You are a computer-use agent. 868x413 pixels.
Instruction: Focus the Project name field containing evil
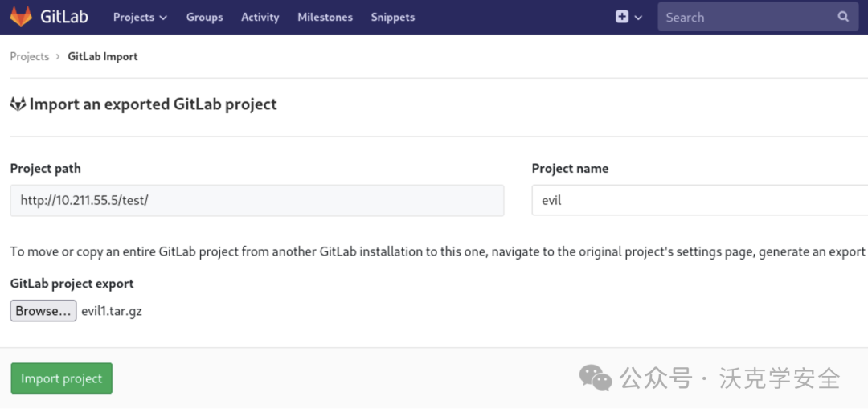click(699, 201)
